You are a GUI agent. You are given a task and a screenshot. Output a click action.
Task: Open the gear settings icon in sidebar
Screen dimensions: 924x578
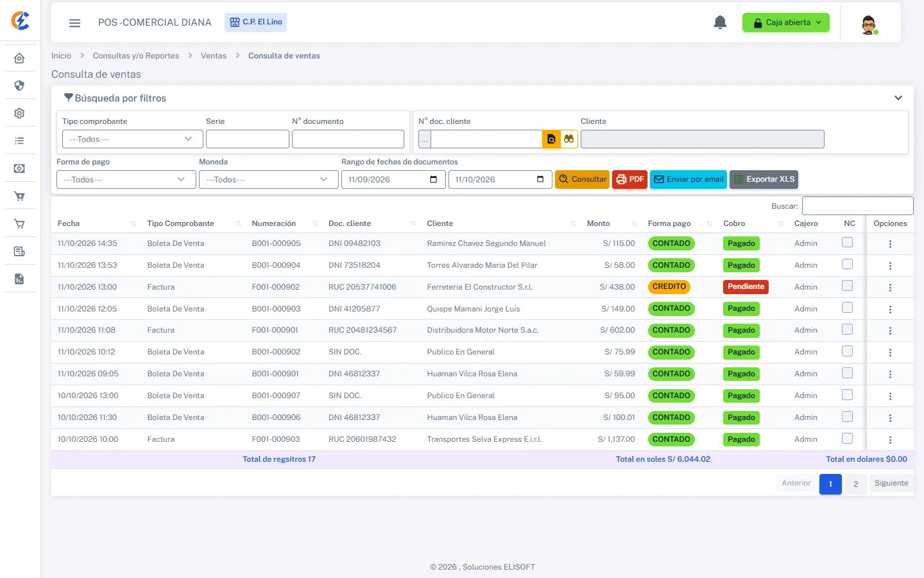tap(19, 113)
